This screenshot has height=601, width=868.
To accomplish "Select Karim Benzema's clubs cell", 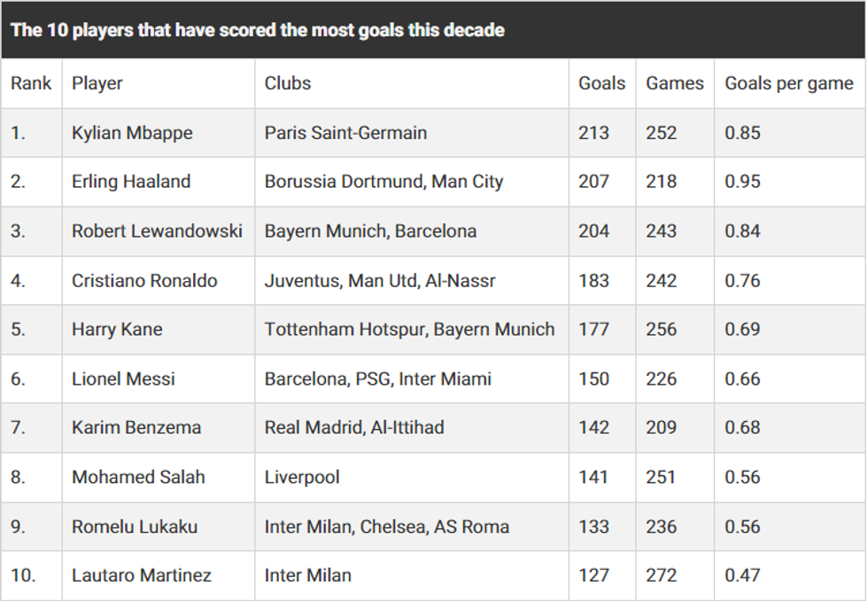I will click(x=354, y=427).
